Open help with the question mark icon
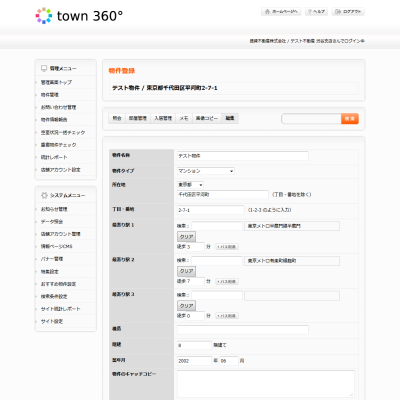This screenshot has width=400, height=400. (x=310, y=12)
